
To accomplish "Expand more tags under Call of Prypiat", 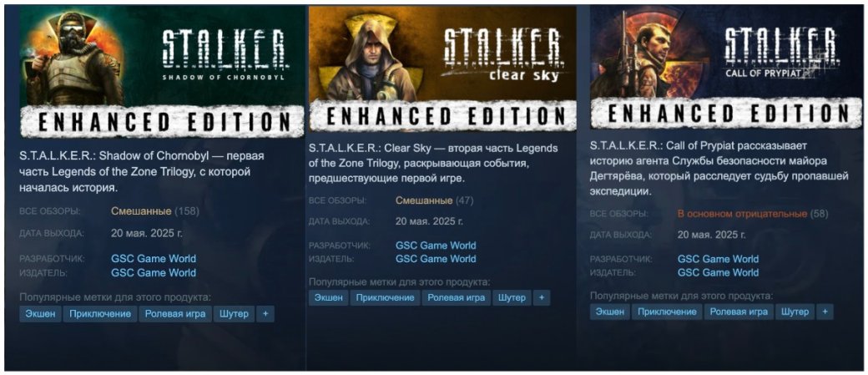I will click(x=825, y=312).
